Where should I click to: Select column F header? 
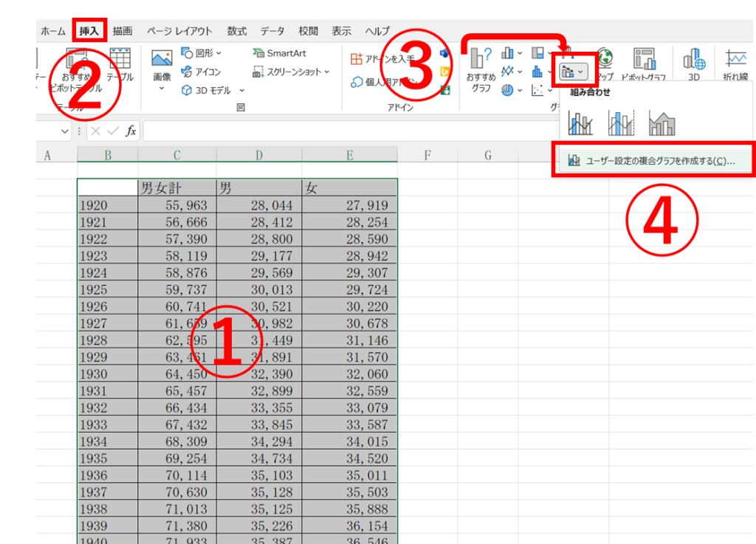(427, 155)
